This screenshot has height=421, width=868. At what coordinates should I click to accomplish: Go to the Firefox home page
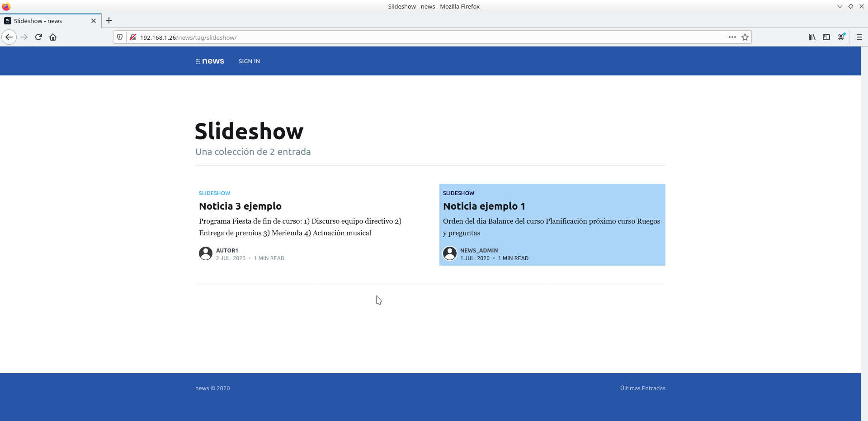(x=53, y=37)
